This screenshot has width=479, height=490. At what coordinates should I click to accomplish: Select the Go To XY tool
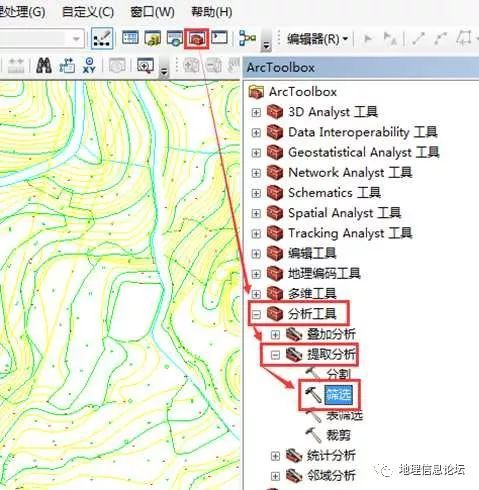89,65
